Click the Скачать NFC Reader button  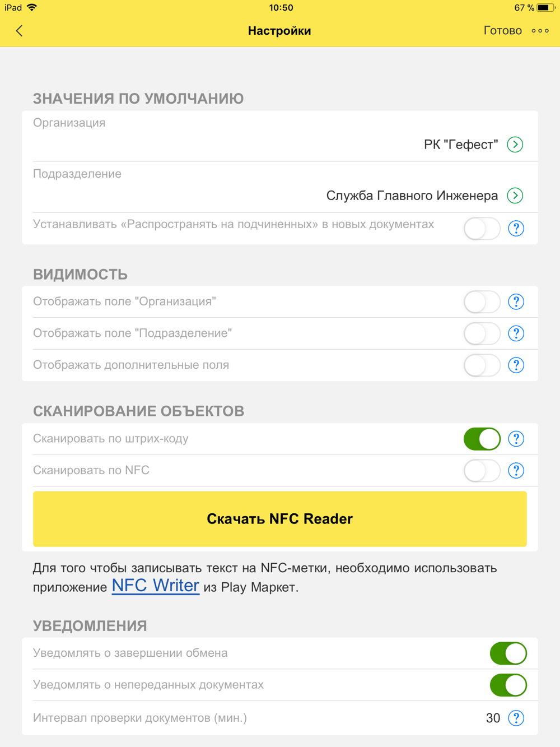pos(280,519)
